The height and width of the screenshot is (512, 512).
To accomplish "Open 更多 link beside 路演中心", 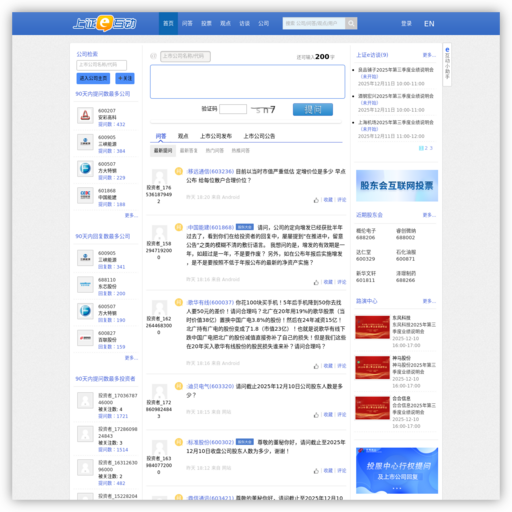I will [x=429, y=301].
